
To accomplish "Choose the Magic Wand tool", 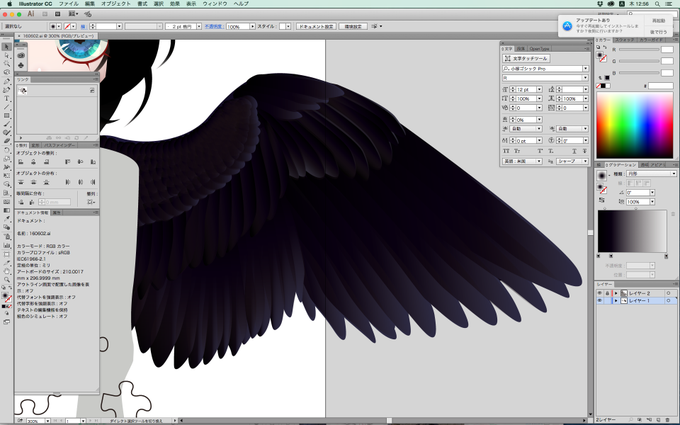I will 7,64.
